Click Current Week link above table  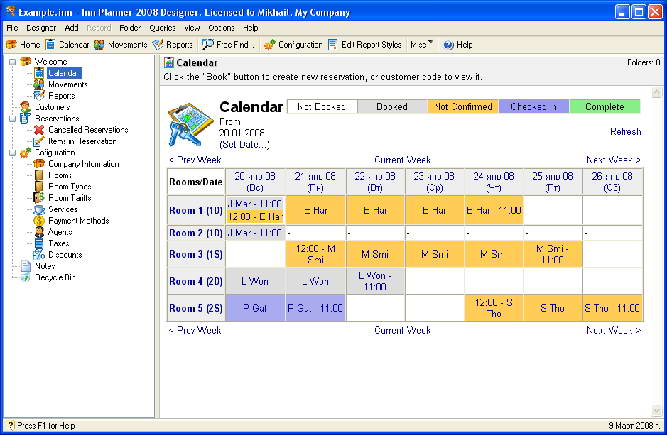point(402,160)
